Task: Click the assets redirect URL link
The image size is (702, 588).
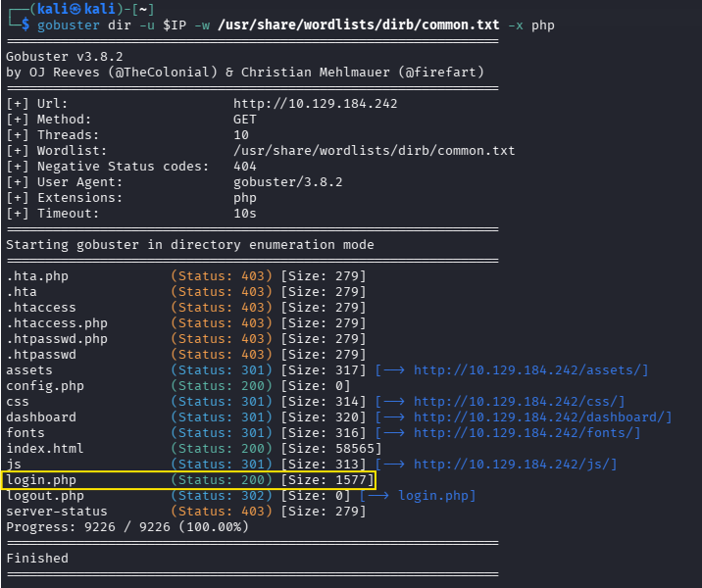Action: pos(526,370)
